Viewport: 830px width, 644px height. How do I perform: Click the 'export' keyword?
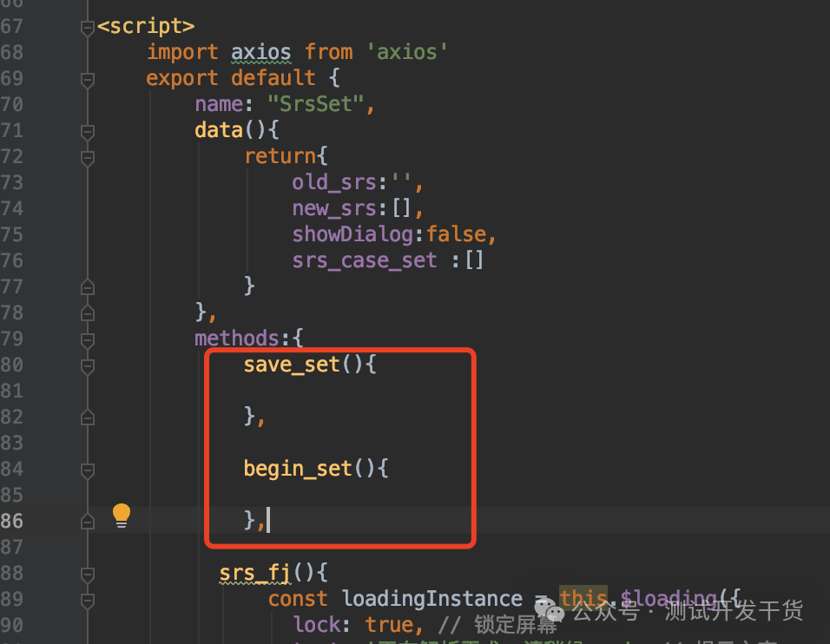tap(182, 78)
